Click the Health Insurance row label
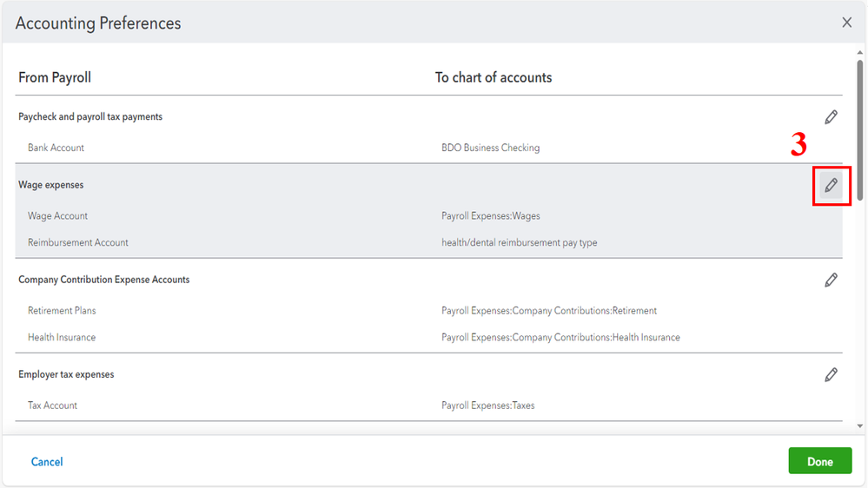The height and width of the screenshot is (488, 868). click(62, 337)
